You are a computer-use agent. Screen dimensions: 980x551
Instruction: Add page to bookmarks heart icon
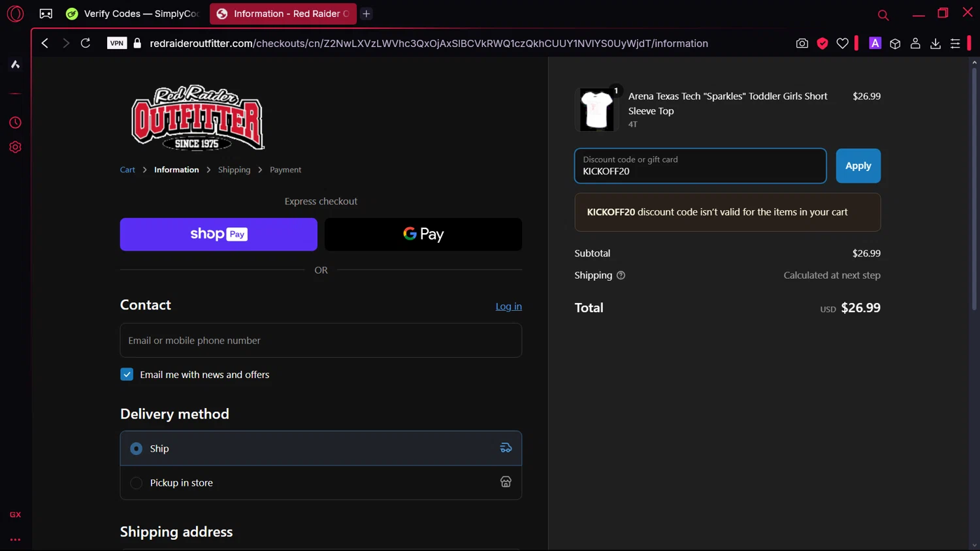(843, 43)
